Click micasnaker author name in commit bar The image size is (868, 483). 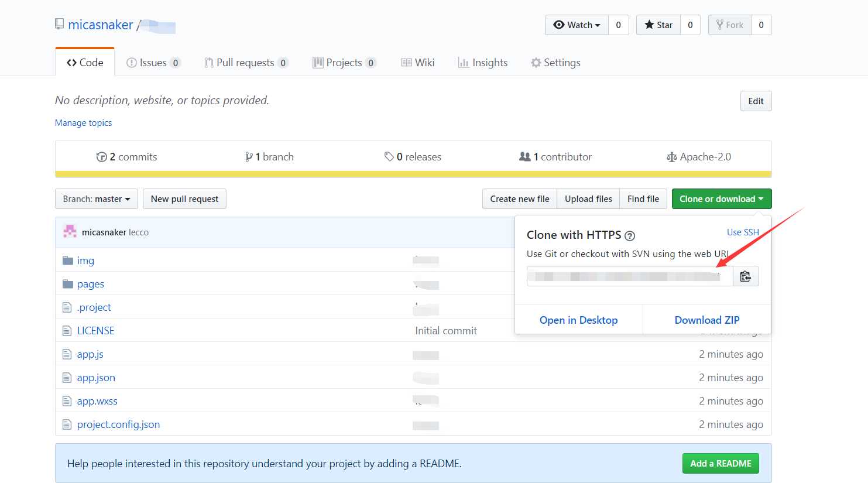104,232
